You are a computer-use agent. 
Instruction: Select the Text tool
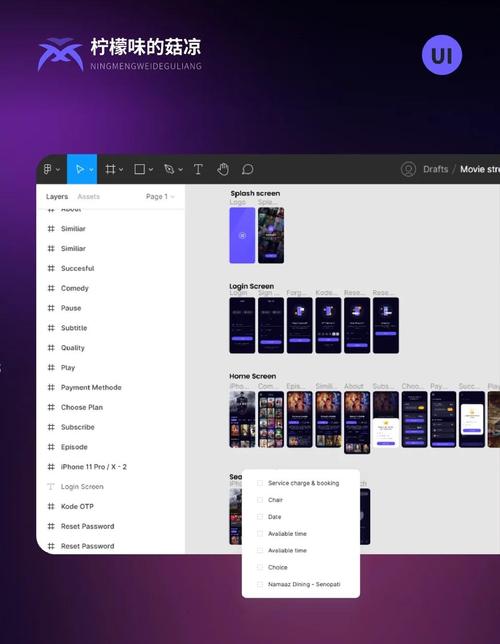(x=198, y=169)
